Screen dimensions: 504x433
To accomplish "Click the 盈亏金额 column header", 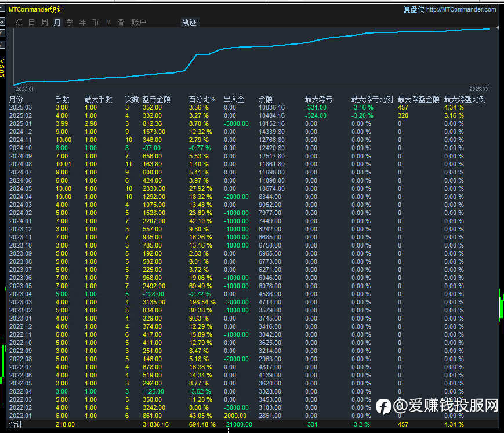I will (x=156, y=99).
